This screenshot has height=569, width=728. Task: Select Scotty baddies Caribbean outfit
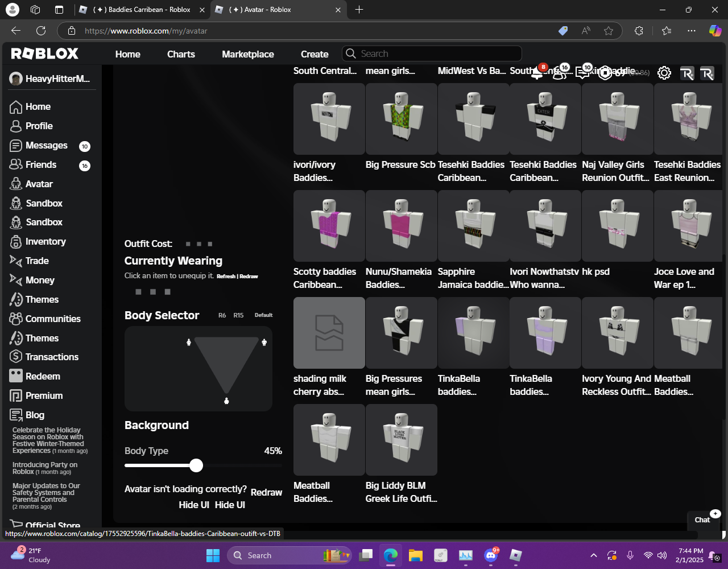tap(329, 226)
